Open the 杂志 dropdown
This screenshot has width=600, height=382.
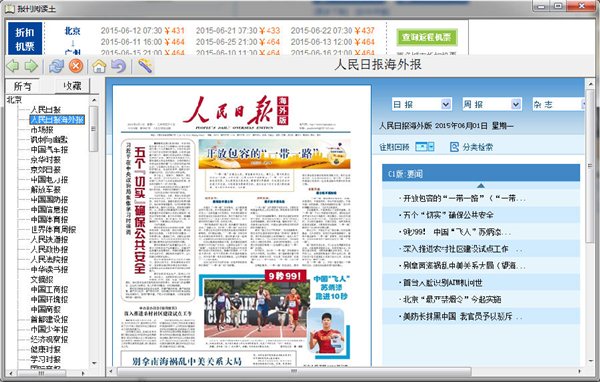click(559, 104)
